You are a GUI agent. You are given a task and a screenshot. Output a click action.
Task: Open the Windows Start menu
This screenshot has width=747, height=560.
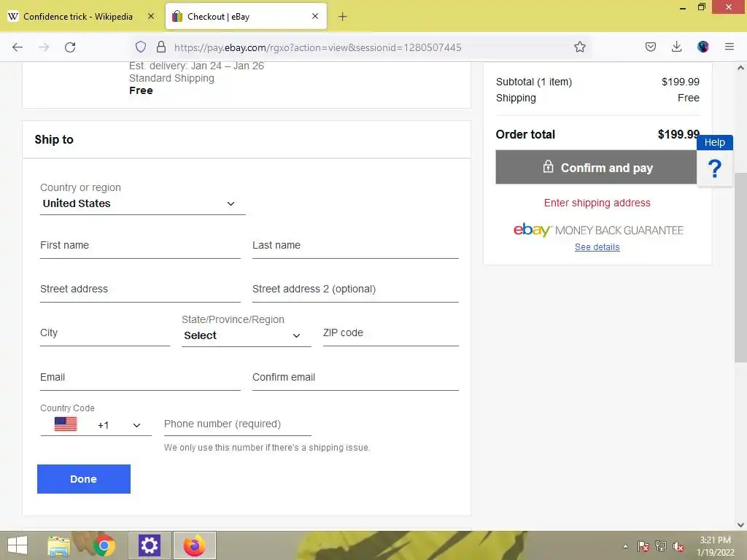click(x=18, y=545)
